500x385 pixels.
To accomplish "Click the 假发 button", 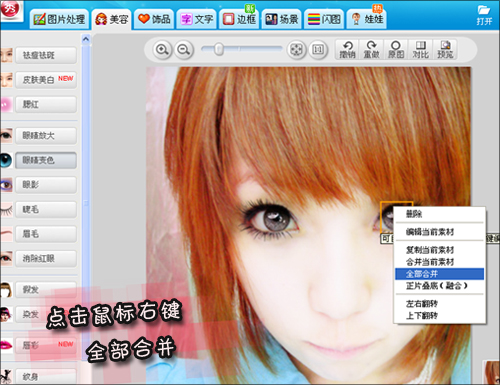I will (x=46, y=290).
